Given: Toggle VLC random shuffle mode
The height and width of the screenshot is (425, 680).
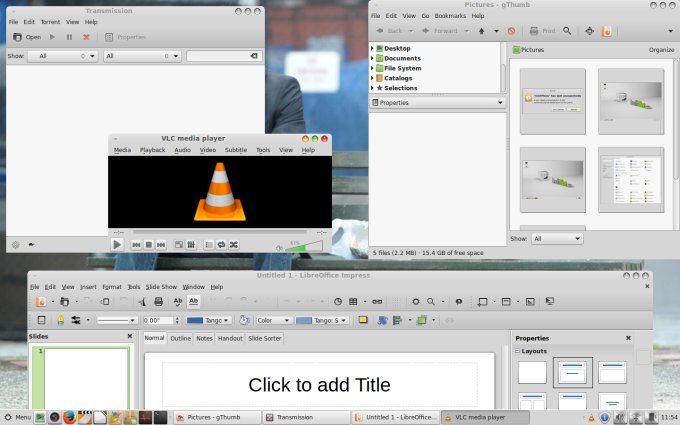Looking at the screenshot, I should [234, 244].
